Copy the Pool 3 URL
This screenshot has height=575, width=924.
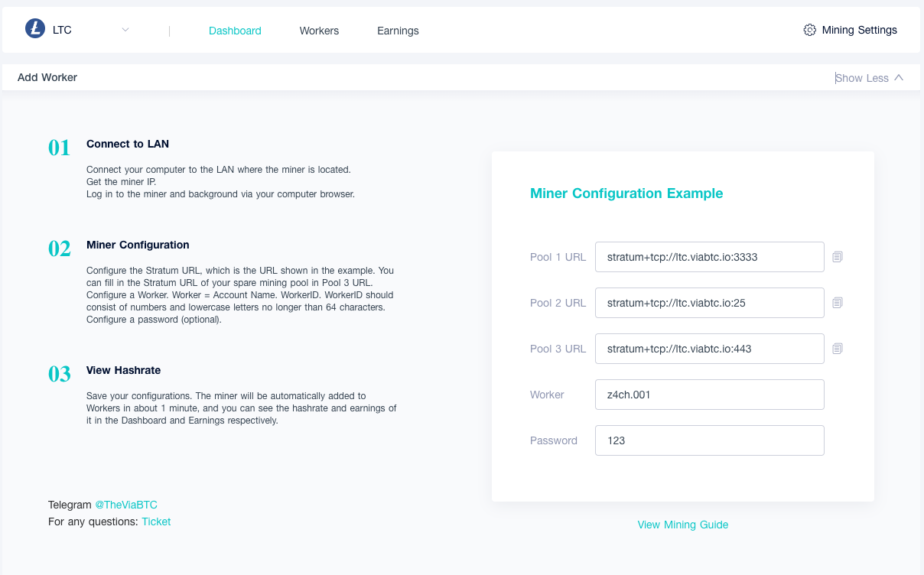[x=838, y=349]
